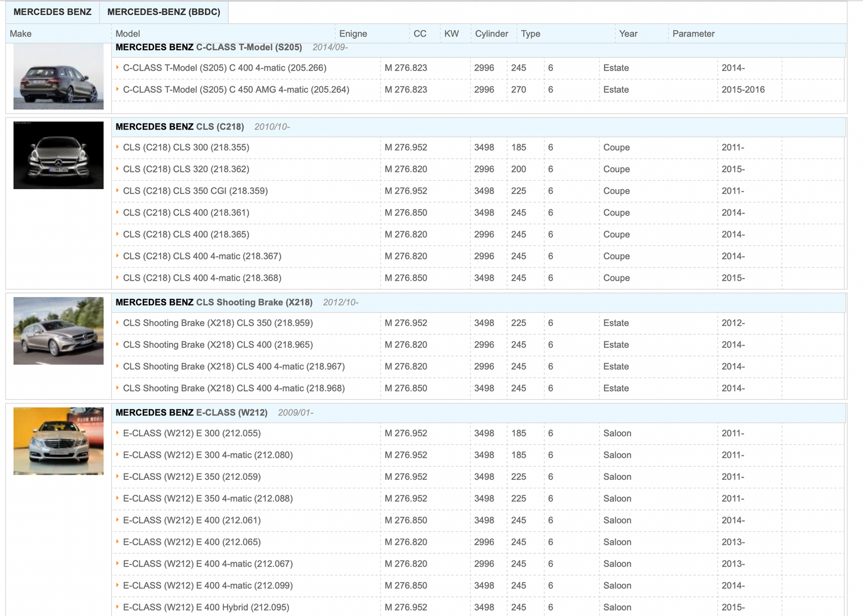Open E 350 (212.059) model row
Screen dimensions: 863x616
click(192, 477)
